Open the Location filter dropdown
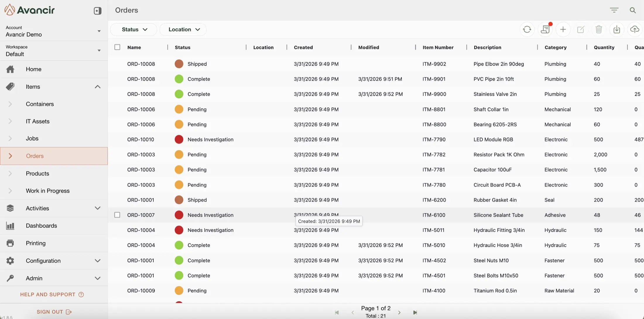 point(184,29)
